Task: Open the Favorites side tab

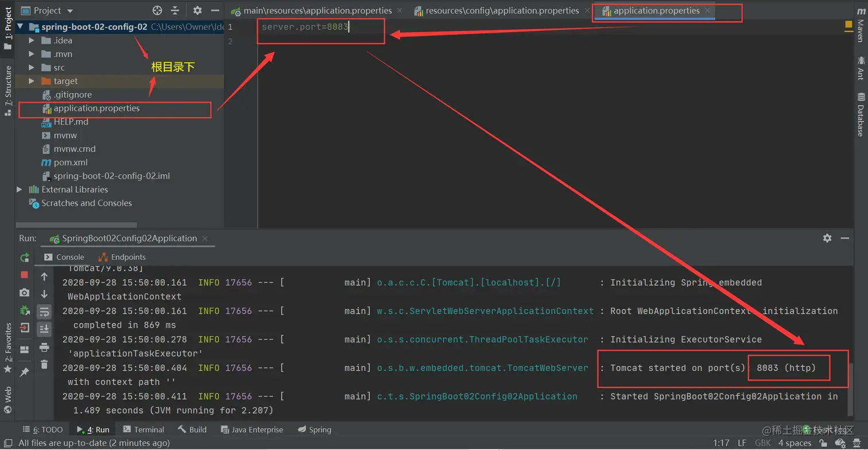Action: tap(7, 347)
